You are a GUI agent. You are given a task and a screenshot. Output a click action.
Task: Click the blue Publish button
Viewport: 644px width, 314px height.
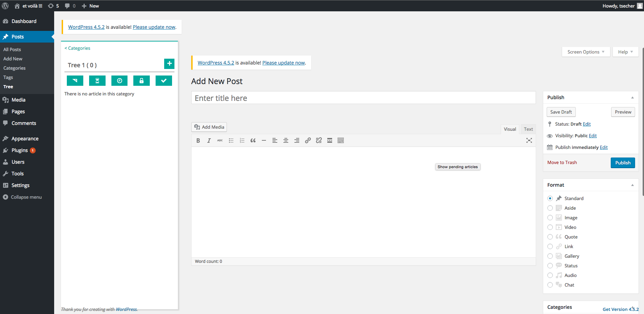coord(623,163)
